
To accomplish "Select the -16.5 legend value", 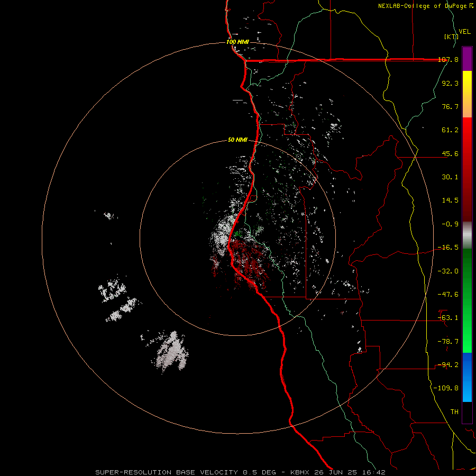I will click(x=448, y=248).
